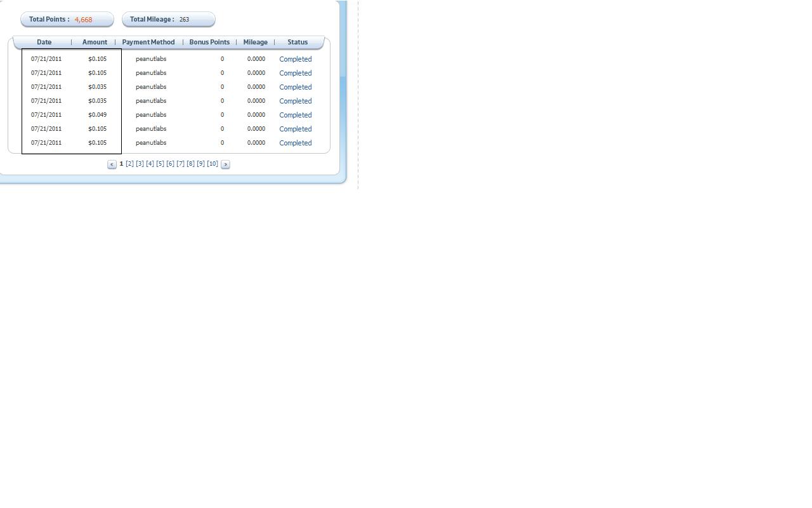Viewport: 812px width, 508px height.
Task: Click the Status column header
Action: tap(297, 42)
